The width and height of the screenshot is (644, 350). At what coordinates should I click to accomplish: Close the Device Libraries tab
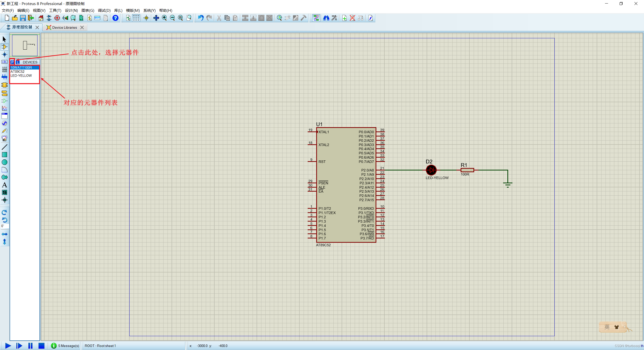coord(82,27)
